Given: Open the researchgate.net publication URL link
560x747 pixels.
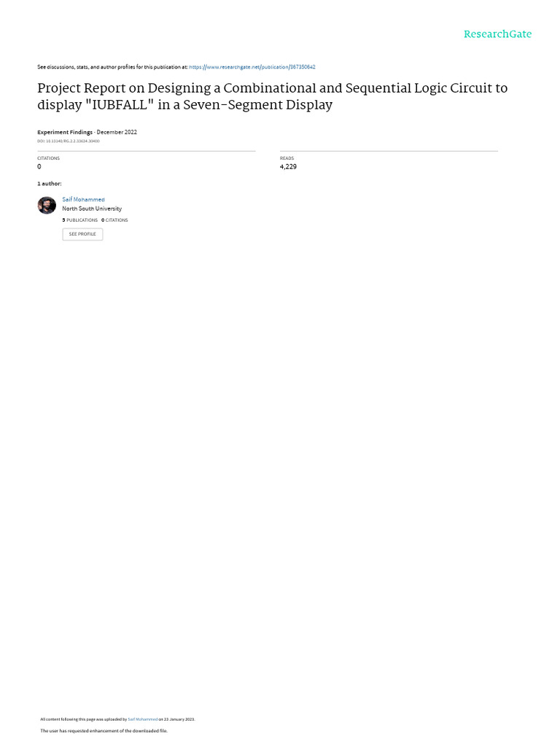Looking at the screenshot, I should (x=252, y=67).
